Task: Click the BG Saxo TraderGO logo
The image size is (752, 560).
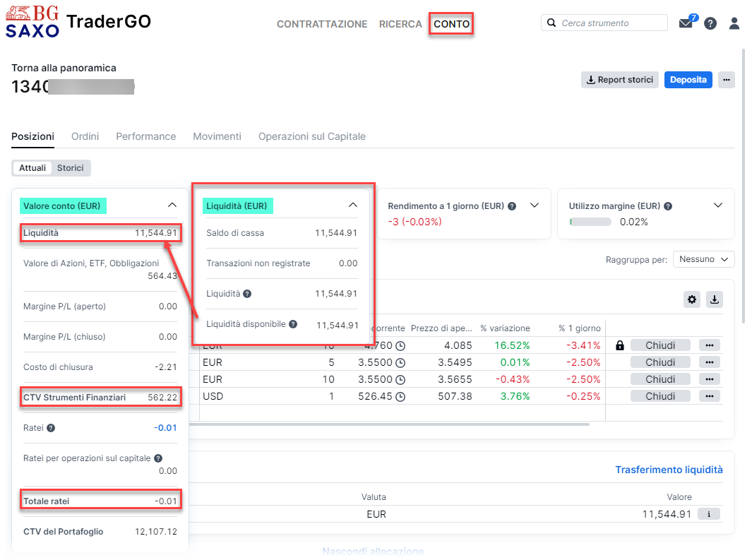Action: pos(78,22)
